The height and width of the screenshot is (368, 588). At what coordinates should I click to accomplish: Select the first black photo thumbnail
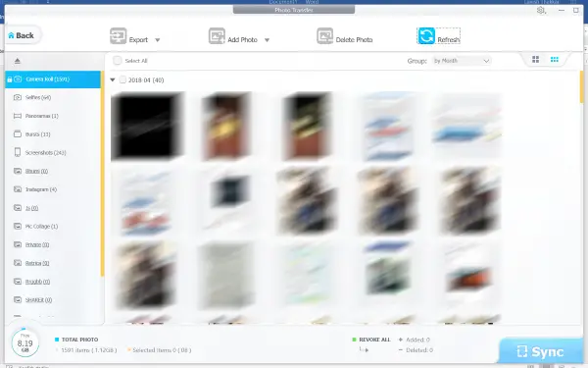pos(147,126)
